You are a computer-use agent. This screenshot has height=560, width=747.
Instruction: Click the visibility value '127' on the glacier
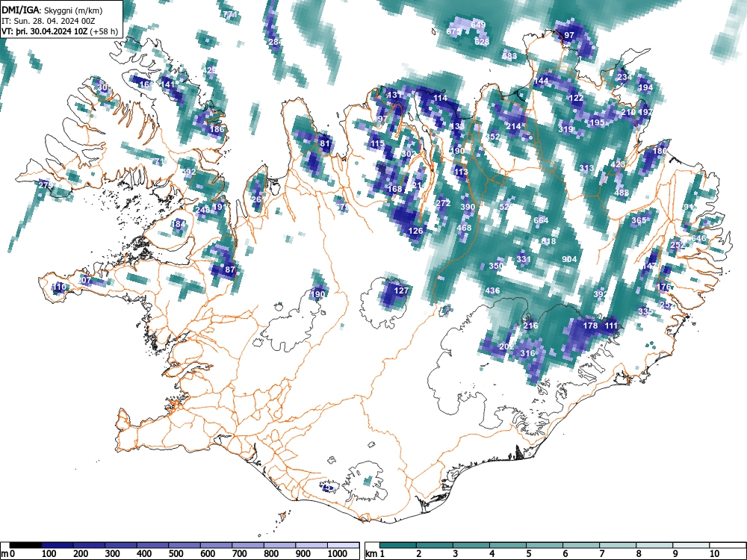coord(402,290)
